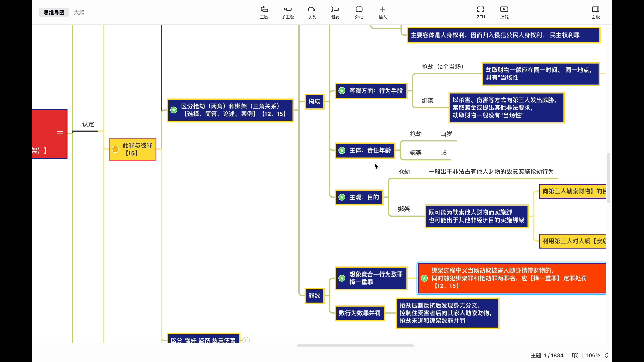644x362 pixels.
Task: Click the 主题: 1 / 1834 topic count
Action: coord(547,355)
